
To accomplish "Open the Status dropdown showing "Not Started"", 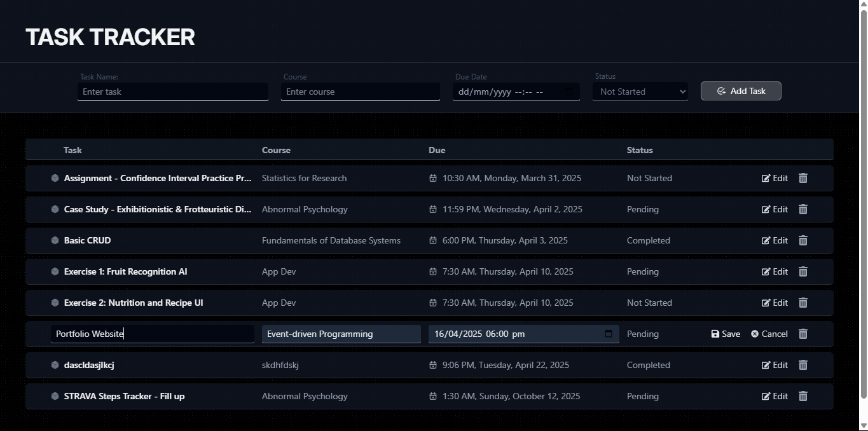I will pos(640,91).
